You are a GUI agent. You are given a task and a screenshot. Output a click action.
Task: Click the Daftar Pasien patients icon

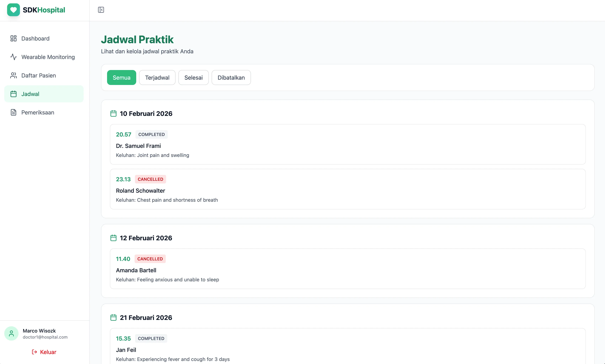[x=14, y=75]
